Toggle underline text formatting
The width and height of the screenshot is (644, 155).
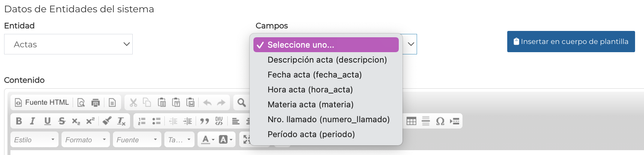pyautogui.click(x=47, y=121)
